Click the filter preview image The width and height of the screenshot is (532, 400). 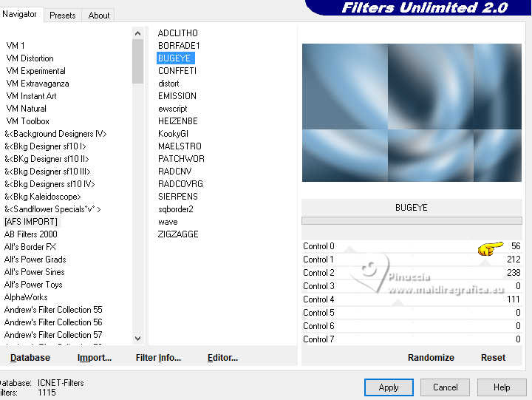click(x=412, y=112)
